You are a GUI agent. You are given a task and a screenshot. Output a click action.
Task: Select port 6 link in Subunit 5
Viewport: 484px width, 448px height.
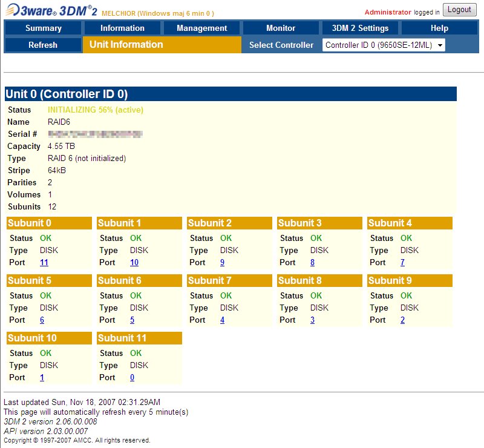(42, 320)
